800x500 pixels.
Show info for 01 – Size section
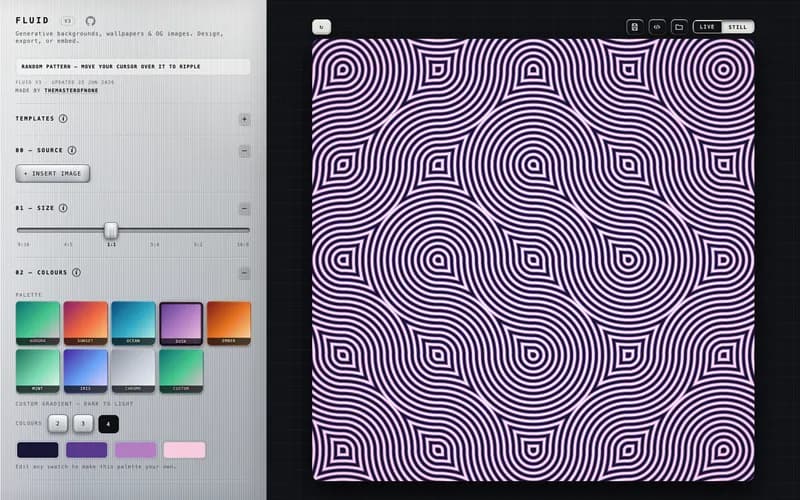[x=63, y=208]
